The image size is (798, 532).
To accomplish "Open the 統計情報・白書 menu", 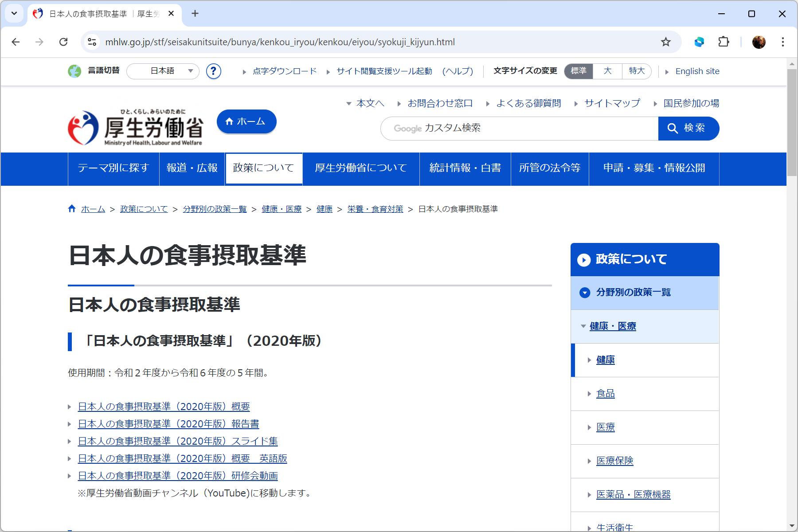I will pos(465,168).
